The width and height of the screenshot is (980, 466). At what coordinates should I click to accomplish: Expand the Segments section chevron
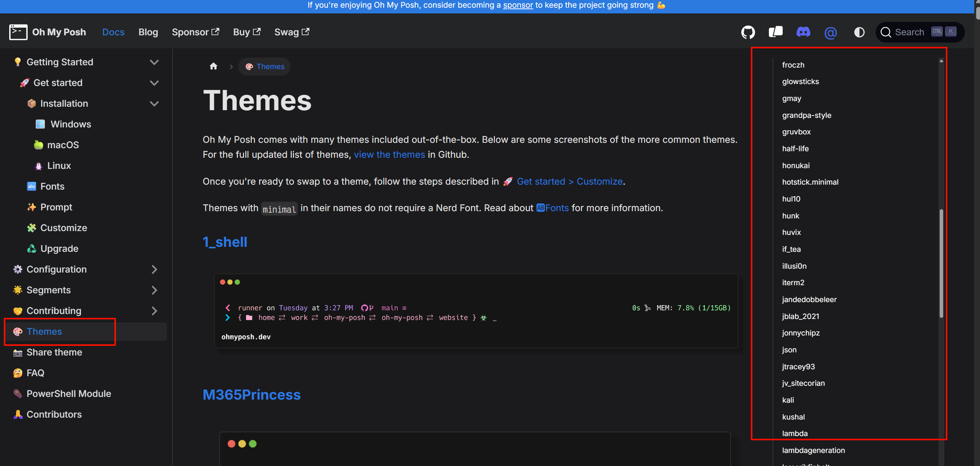tap(154, 290)
